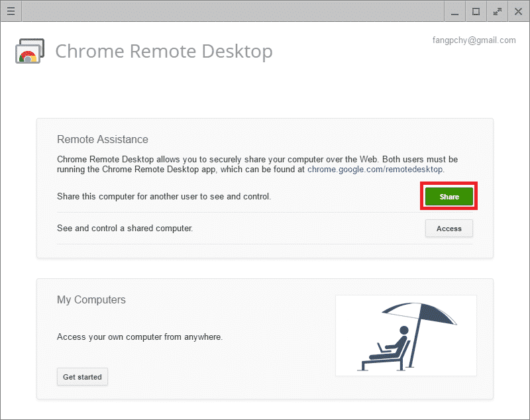Click the green Share button
This screenshot has height=420, width=530.
pos(449,196)
